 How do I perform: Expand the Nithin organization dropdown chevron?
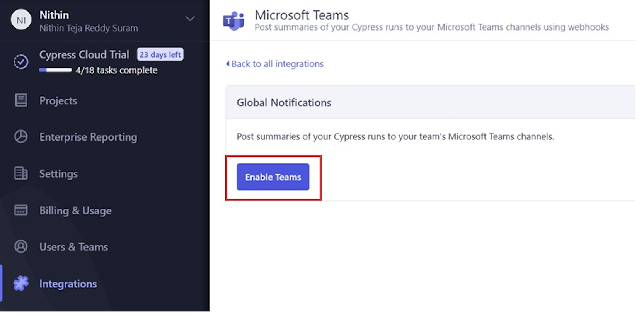coord(190,19)
